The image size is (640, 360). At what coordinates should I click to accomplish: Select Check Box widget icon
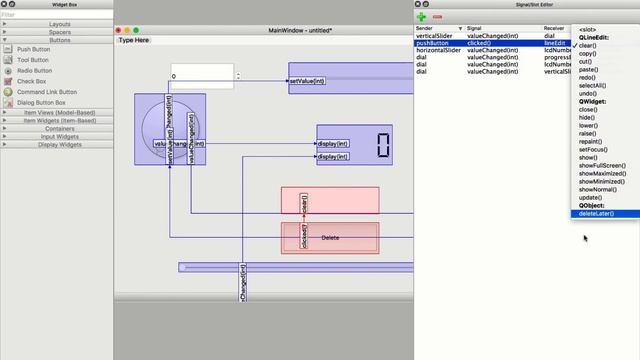tap(8, 81)
